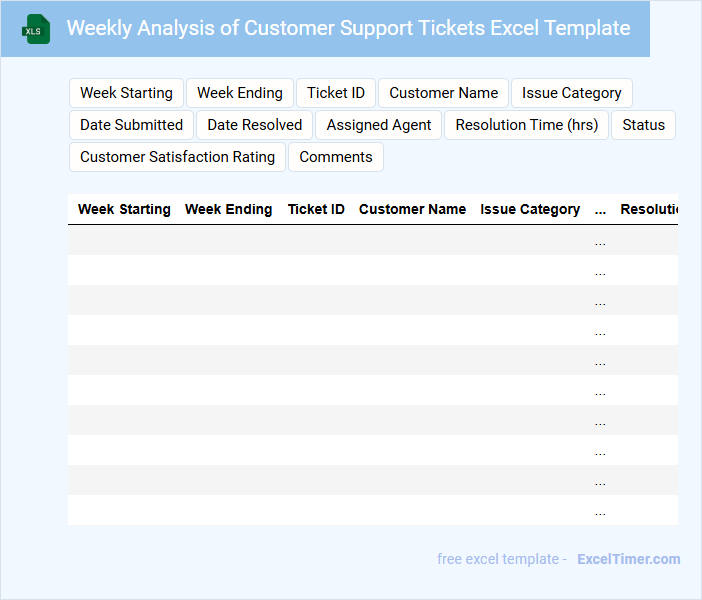Click the Resolution Time (hrs) tag
This screenshot has width=702, height=600.
point(526,125)
